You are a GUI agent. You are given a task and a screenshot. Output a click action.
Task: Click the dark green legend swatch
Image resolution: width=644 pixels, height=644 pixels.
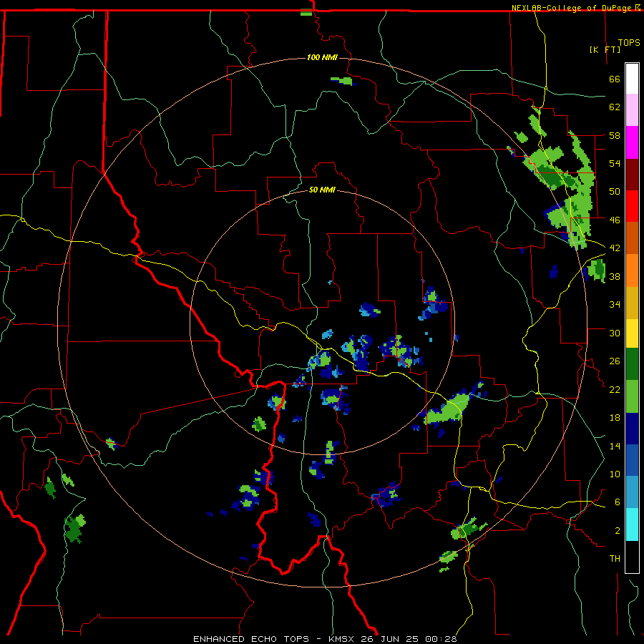pyautogui.click(x=632, y=364)
